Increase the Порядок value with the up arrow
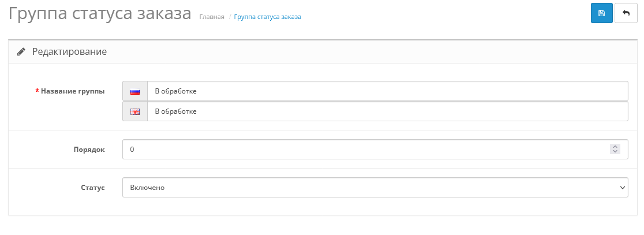The width and height of the screenshot is (644, 235). (615, 147)
